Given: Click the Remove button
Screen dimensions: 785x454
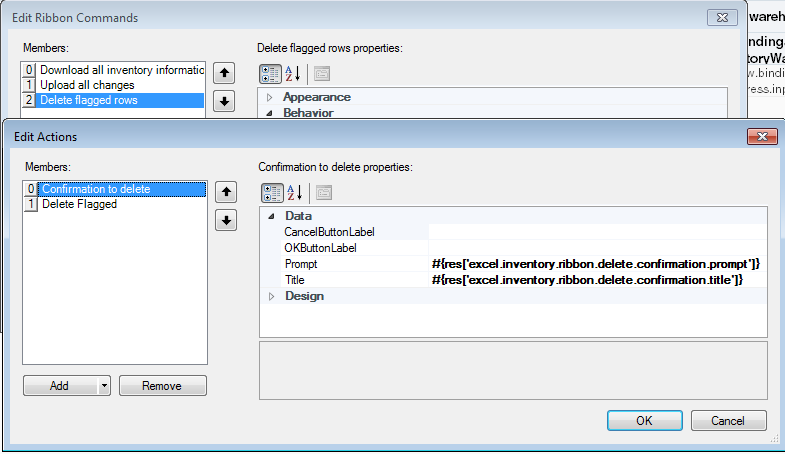Looking at the screenshot, I should point(163,386).
